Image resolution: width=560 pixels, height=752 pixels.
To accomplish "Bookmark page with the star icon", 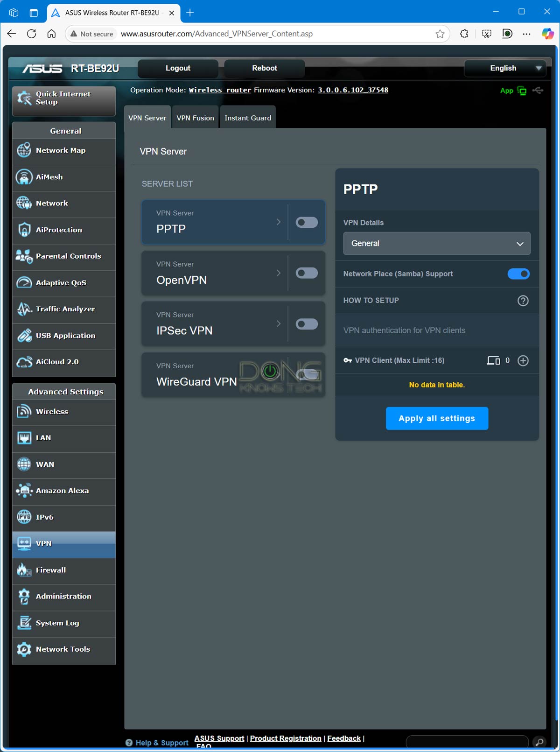I will pyautogui.click(x=440, y=34).
